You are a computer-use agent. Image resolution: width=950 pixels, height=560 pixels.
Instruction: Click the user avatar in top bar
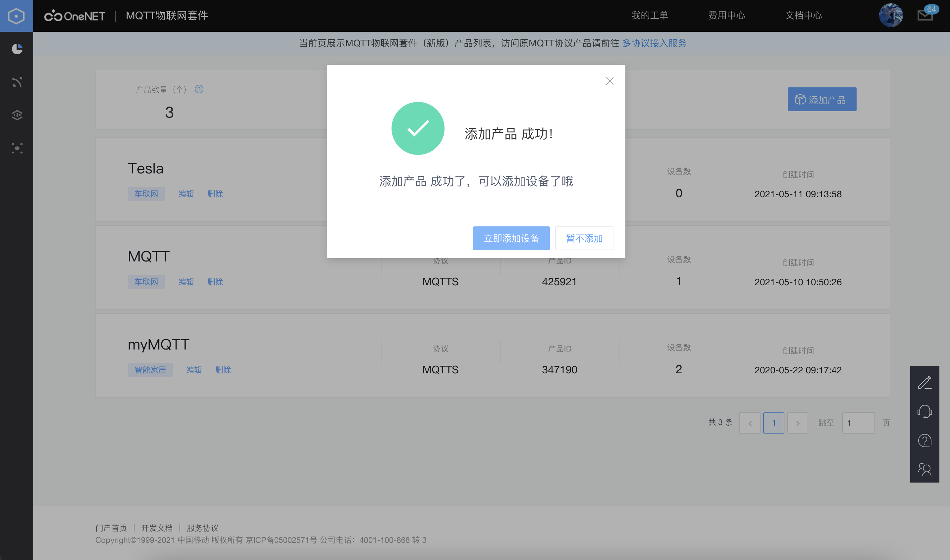coord(891,15)
